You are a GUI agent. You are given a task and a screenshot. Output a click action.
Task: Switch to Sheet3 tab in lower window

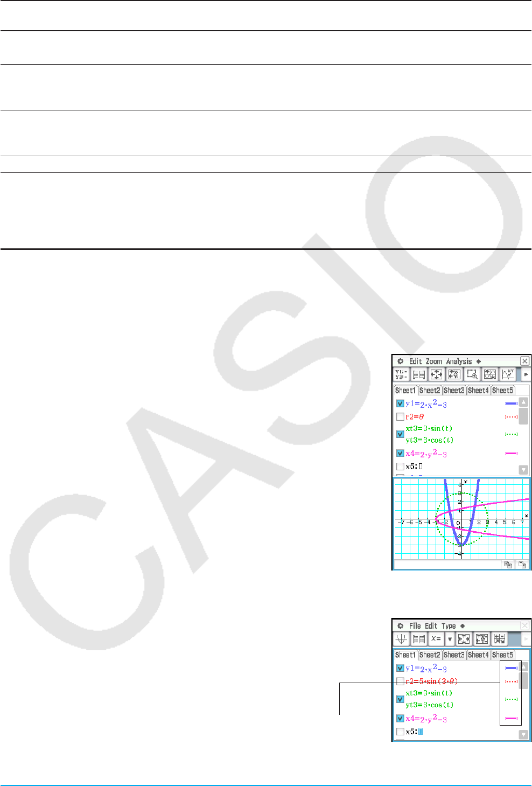pos(454,655)
